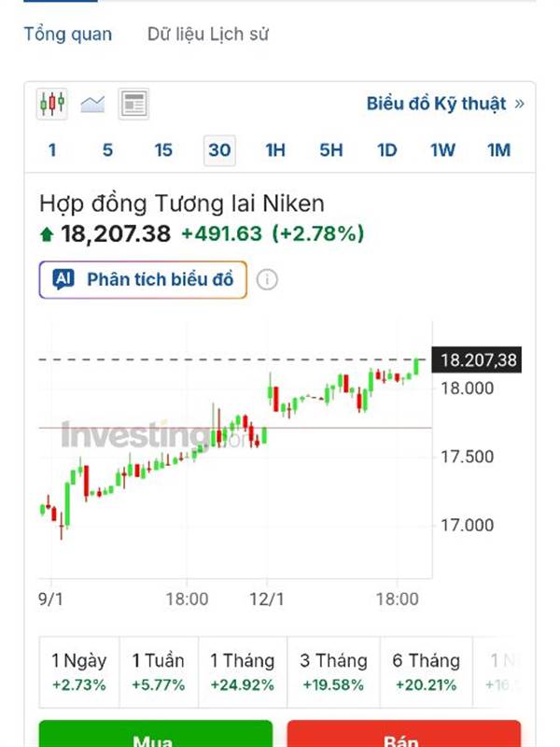Select the 1D interval
This screenshot has height=747, width=560.
386,150
